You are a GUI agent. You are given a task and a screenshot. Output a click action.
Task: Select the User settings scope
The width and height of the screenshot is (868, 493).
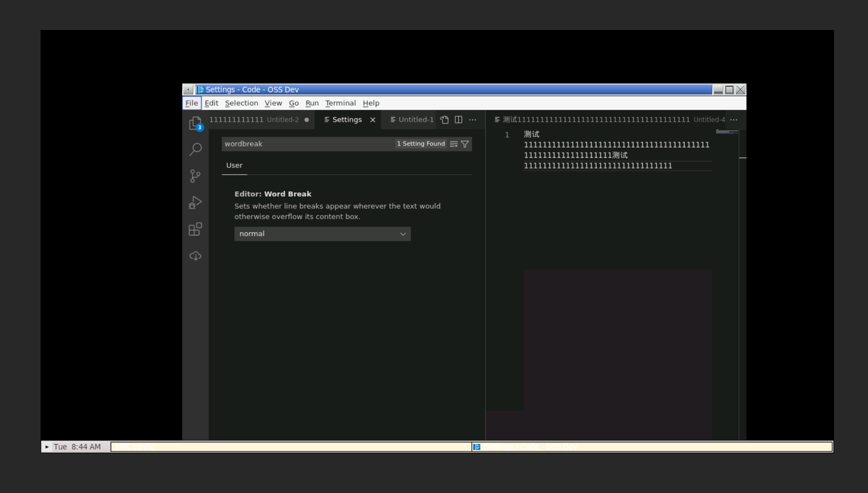click(234, 165)
